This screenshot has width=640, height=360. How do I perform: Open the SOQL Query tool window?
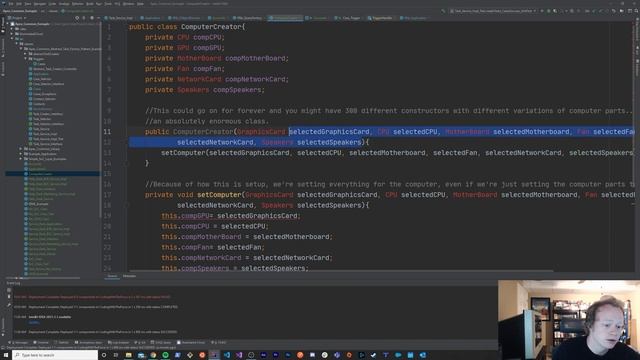161,342
